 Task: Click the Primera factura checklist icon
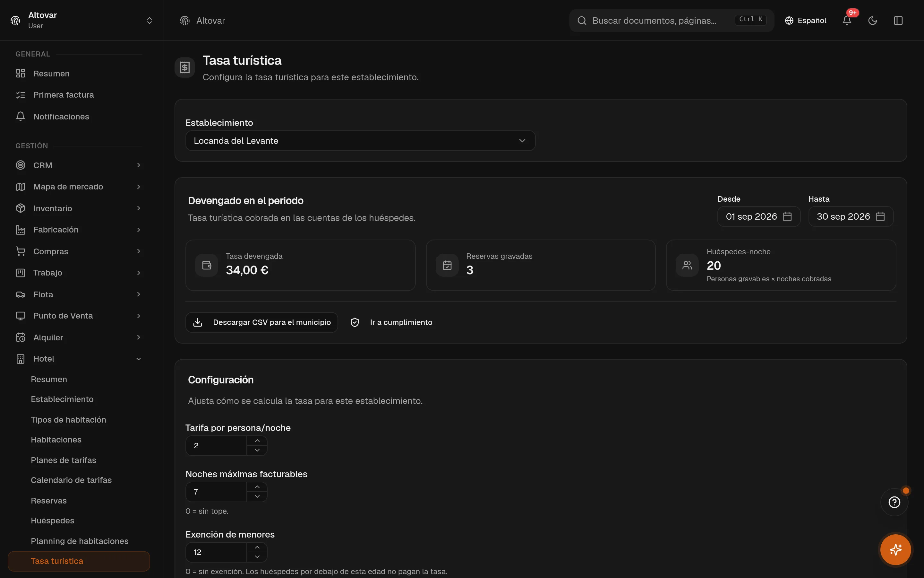[21, 95]
